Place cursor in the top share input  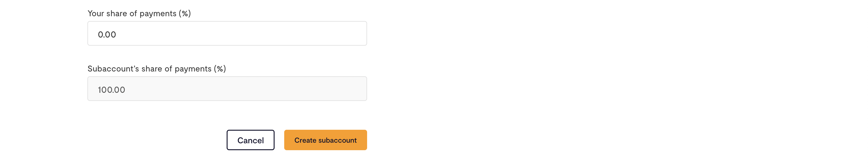(x=227, y=34)
